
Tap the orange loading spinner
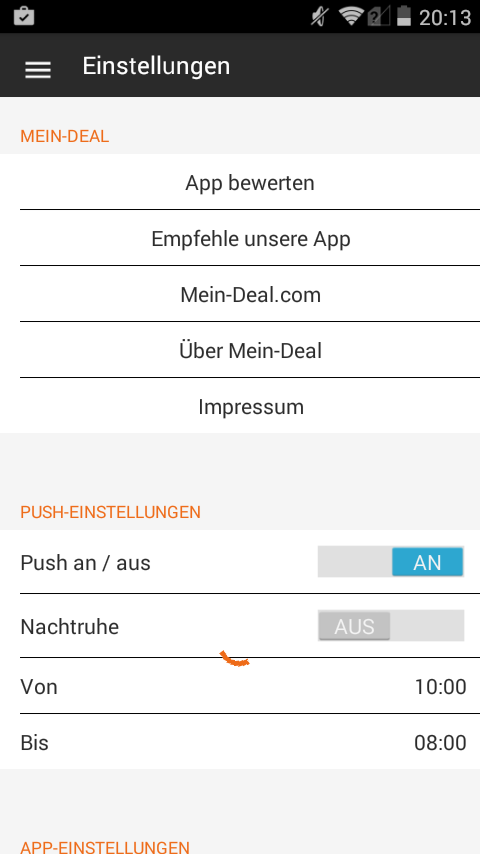(235, 658)
